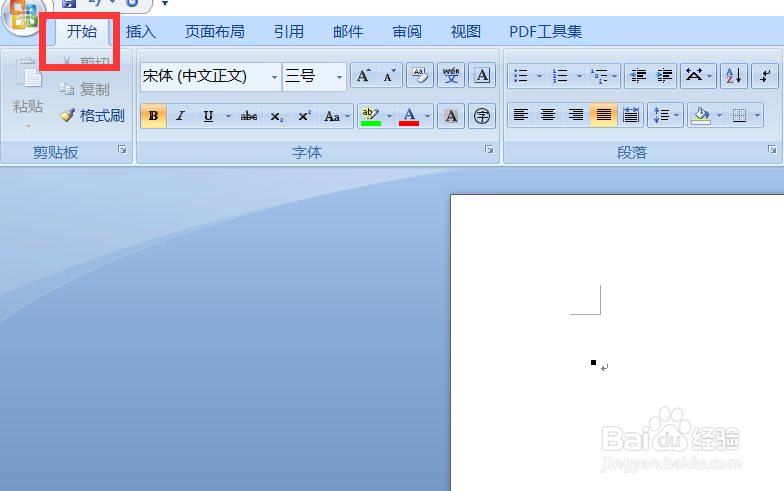Click the Grow Font icon
784x491 pixels.
click(x=364, y=76)
